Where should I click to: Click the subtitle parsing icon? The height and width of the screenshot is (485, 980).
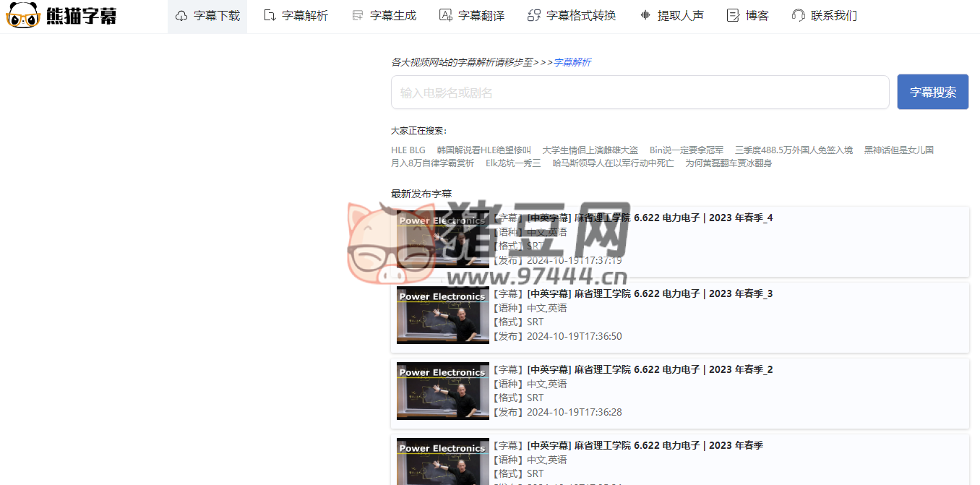[270, 16]
